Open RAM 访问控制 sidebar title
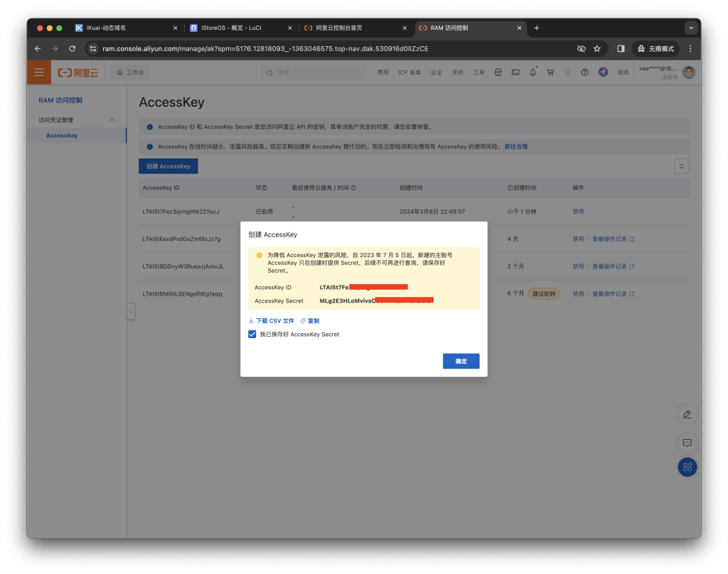This screenshot has width=728, height=574. [60, 100]
